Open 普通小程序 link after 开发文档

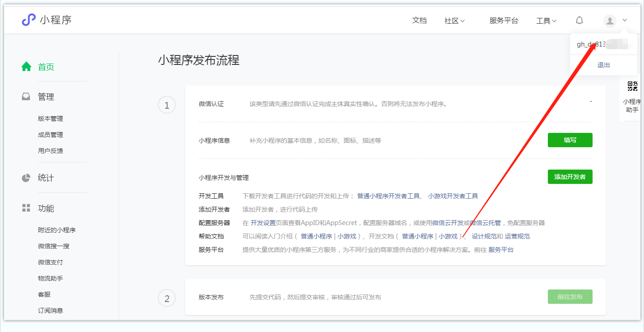(418, 236)
